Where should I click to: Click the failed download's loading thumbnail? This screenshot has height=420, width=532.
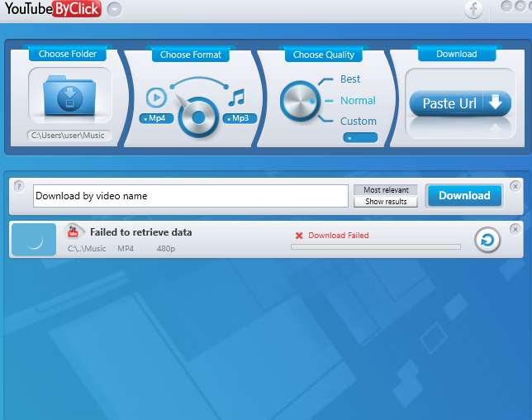[x=34, y=240]
